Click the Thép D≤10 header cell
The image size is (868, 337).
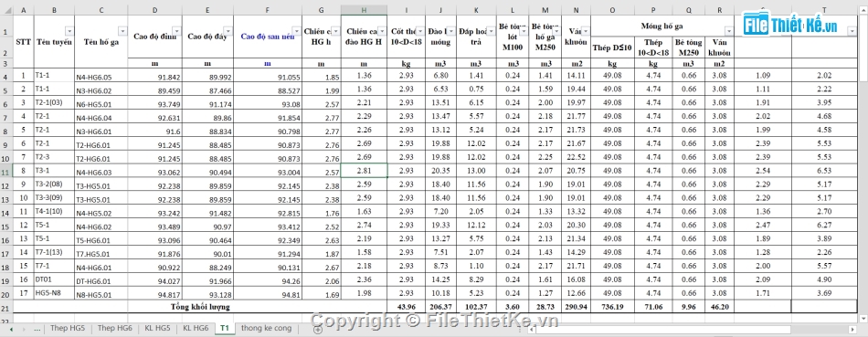[612, 48]
